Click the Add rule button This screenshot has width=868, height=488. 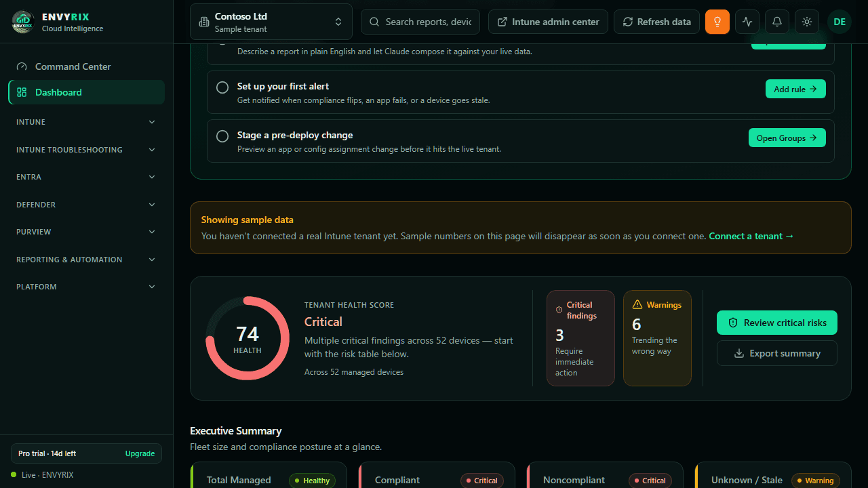(x=795, y=89)
